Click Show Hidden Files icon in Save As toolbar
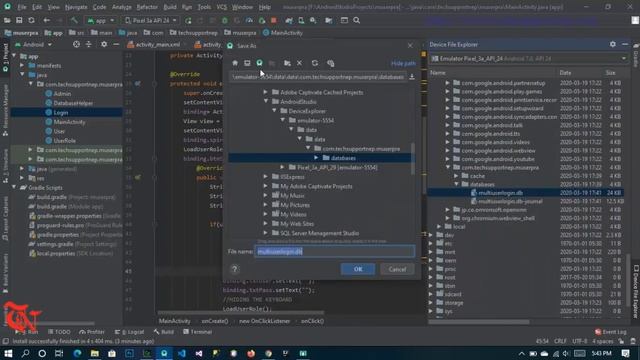This screenshot has width=640, height=360. pyautogui.click(x=331, y=63)
